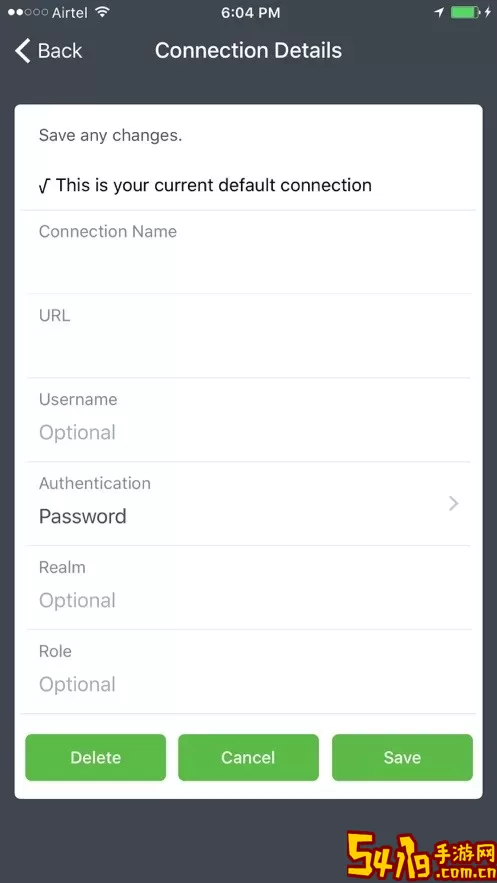This screenshot has width=497, height=883.
Task: Focus the URL input field
Action: 249,336
